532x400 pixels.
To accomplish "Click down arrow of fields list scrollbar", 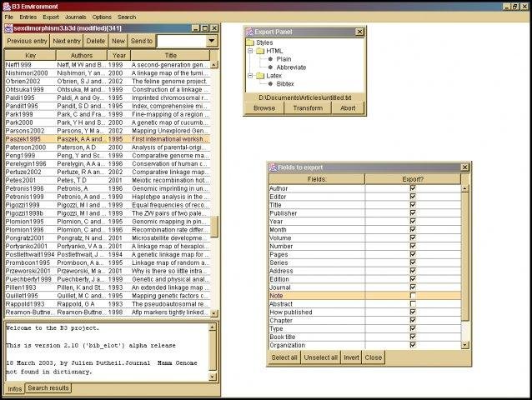I will click(464, 346).
